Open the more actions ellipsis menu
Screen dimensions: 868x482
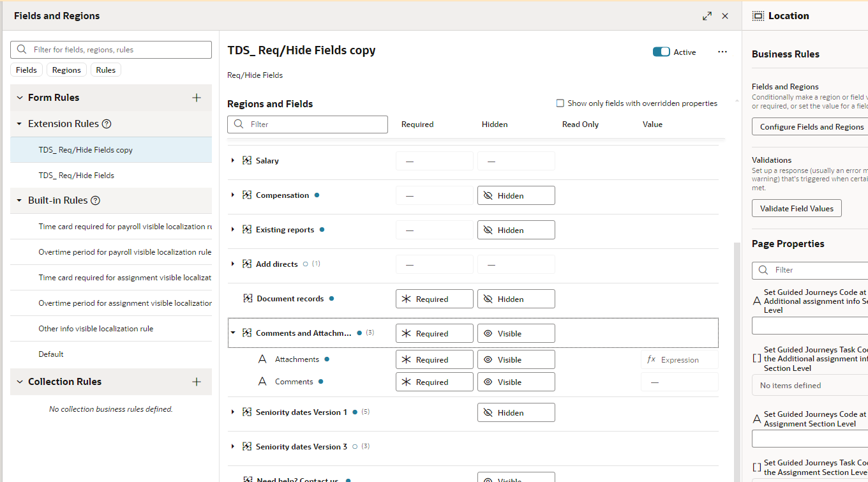[x=722, y=52]
